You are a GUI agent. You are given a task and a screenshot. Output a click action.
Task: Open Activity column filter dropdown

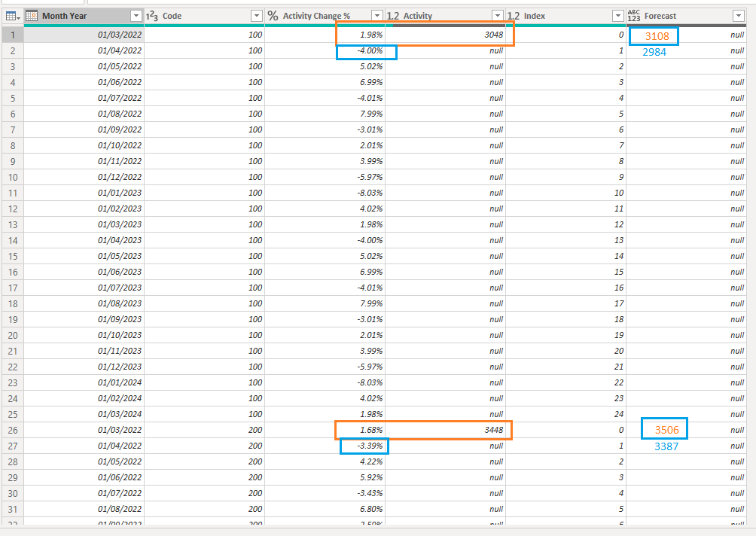coord(498,16)
